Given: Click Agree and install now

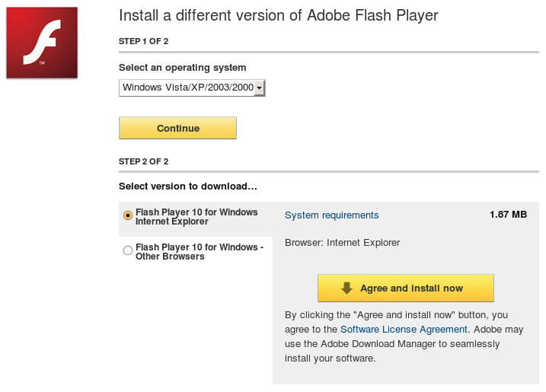Looking at the screenshot, I should click(x=406, y=288).
